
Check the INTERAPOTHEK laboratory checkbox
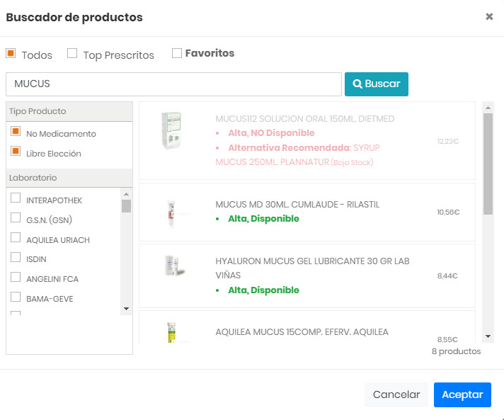coord(16,198)
